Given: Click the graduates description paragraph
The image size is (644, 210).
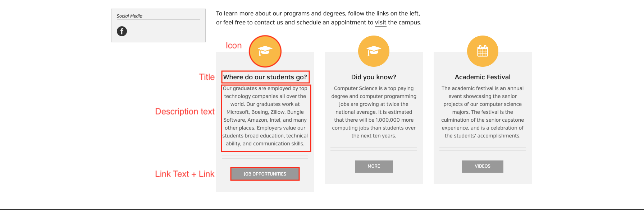Looking at the screenshot, I should (x=265, y=116).
